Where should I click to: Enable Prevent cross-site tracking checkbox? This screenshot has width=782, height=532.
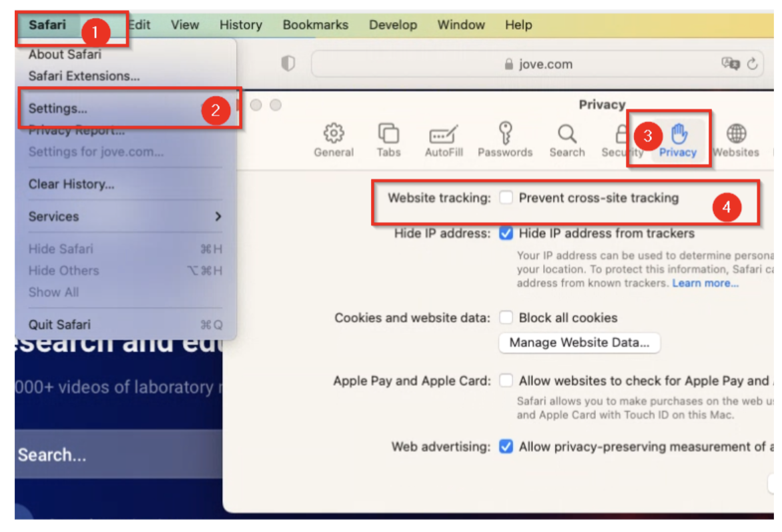(506, 198)
